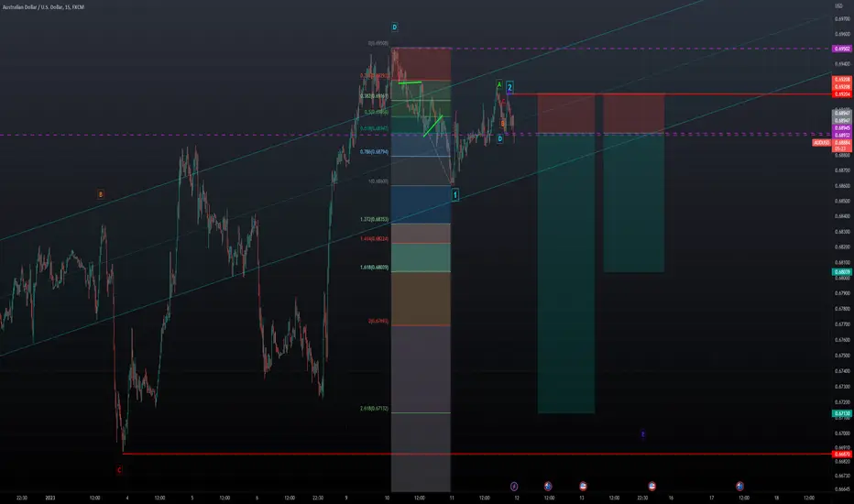Select the 0.786(0.68794) Fibonacci level label
Viewport: 854px width, 504px height.
pyautogui.click(x=374, y=152)
